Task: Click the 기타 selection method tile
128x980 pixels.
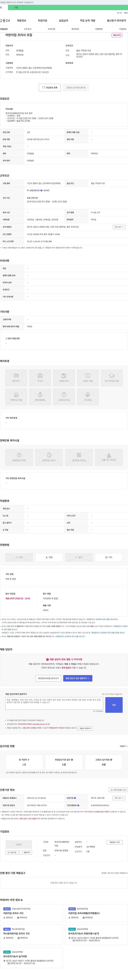Action: click(109, 557)
